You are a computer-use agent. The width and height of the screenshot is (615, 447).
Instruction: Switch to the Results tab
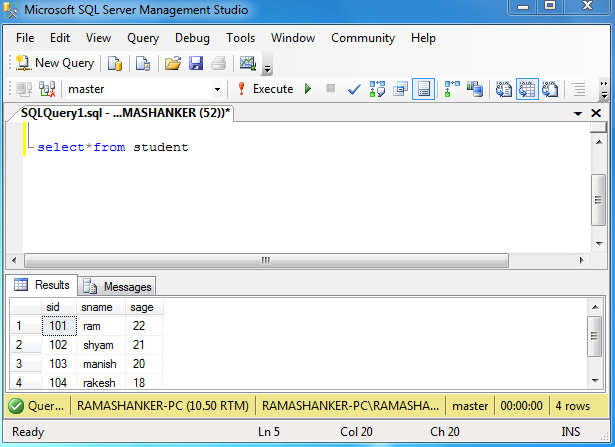42,285
